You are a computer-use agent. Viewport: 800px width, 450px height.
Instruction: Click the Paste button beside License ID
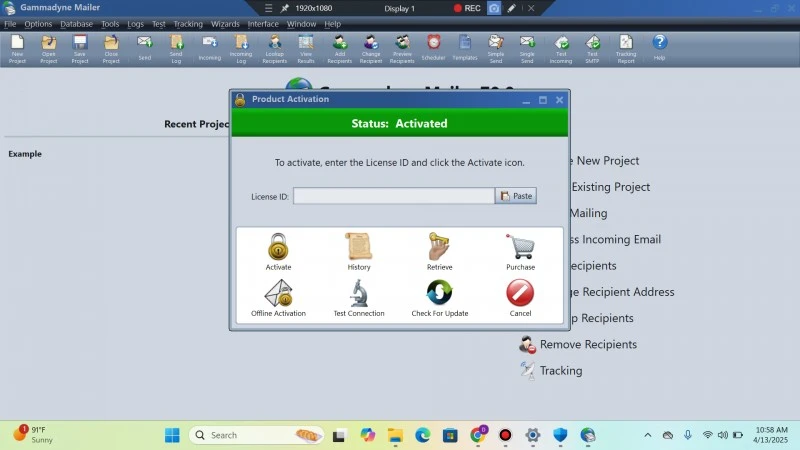(516, 196)
